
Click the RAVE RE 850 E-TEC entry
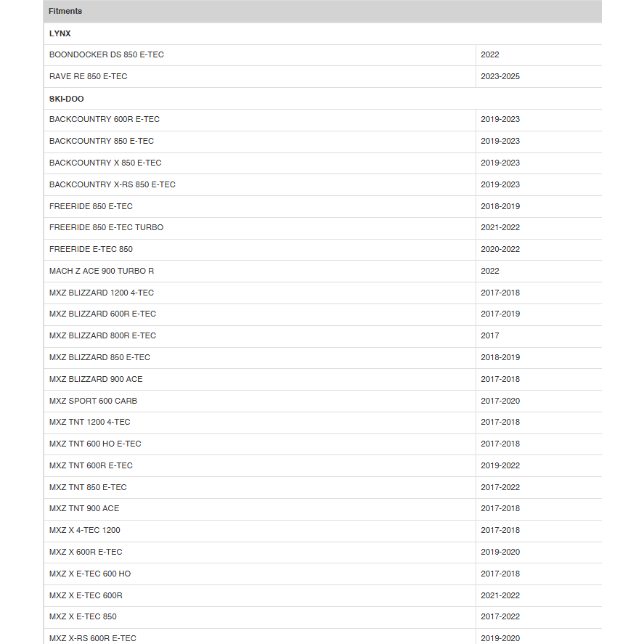(89, 76)
